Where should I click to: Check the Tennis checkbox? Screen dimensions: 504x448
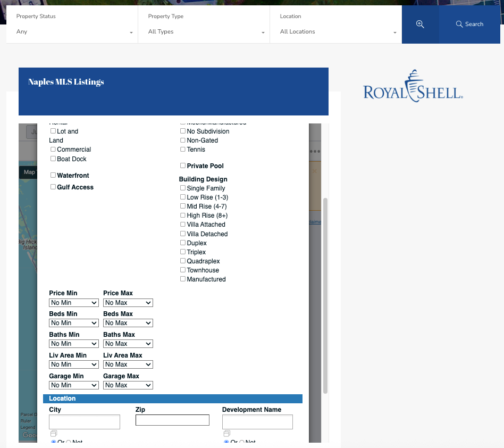pos(183,149)
